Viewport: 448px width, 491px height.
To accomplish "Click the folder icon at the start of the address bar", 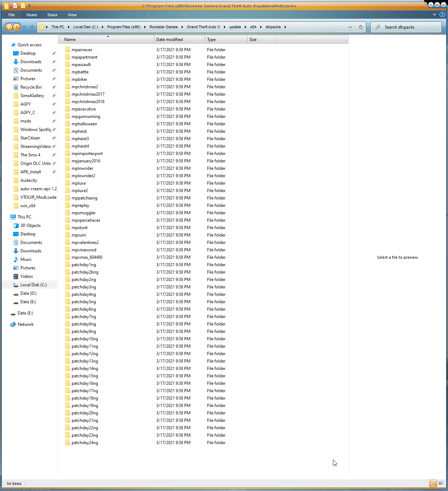I will pyautogui.click(x=42, y=27).
